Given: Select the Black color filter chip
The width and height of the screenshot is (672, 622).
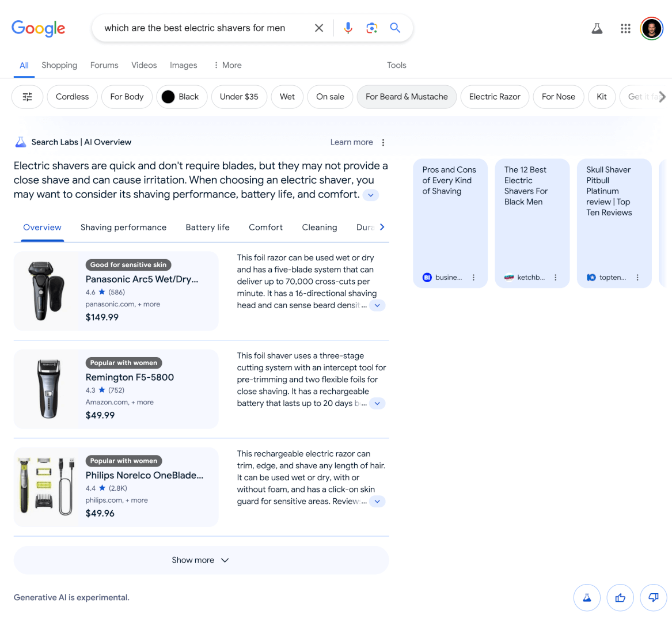Looking at the screenshot, I should (x=182, y=97).
